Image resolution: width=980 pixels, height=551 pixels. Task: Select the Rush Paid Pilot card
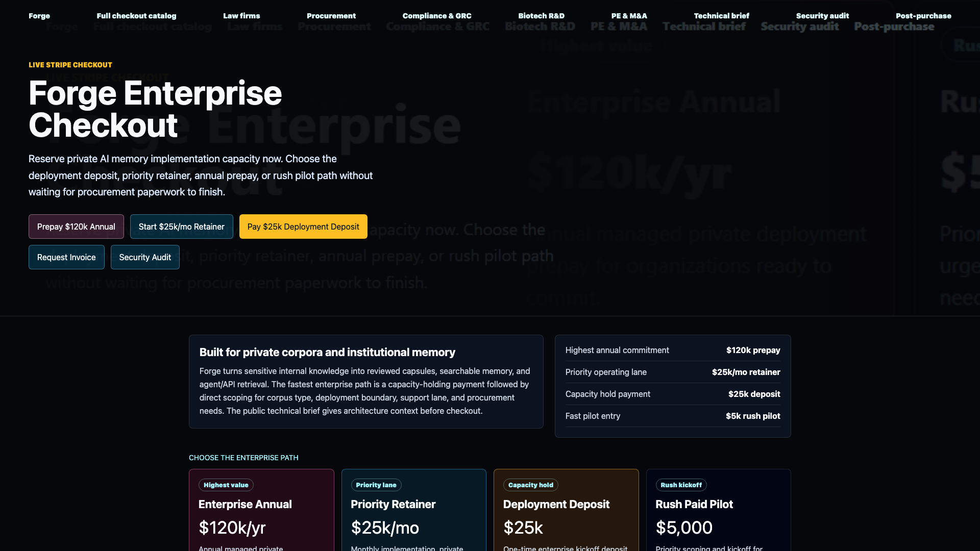[719, 510]
